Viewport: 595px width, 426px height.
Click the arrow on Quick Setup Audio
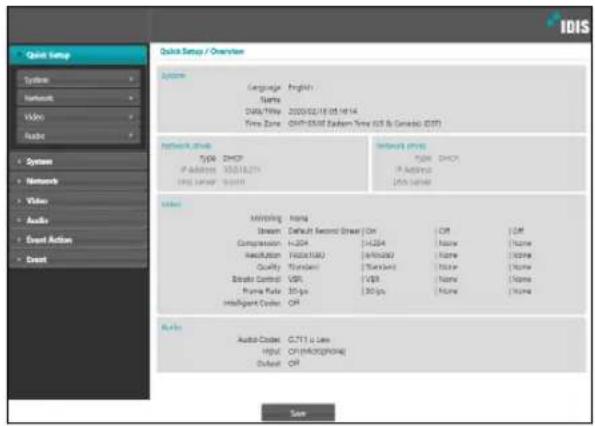pos(131,135)
